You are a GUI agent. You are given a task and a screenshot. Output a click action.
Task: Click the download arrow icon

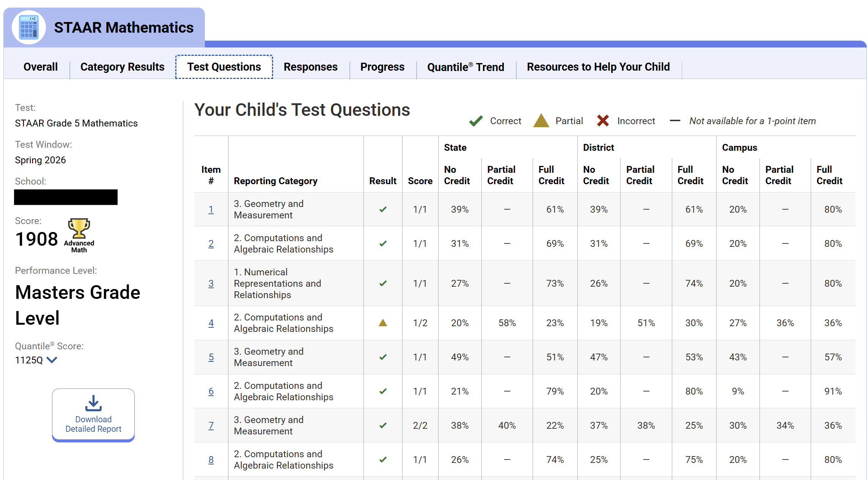click(x=93, y=403)
